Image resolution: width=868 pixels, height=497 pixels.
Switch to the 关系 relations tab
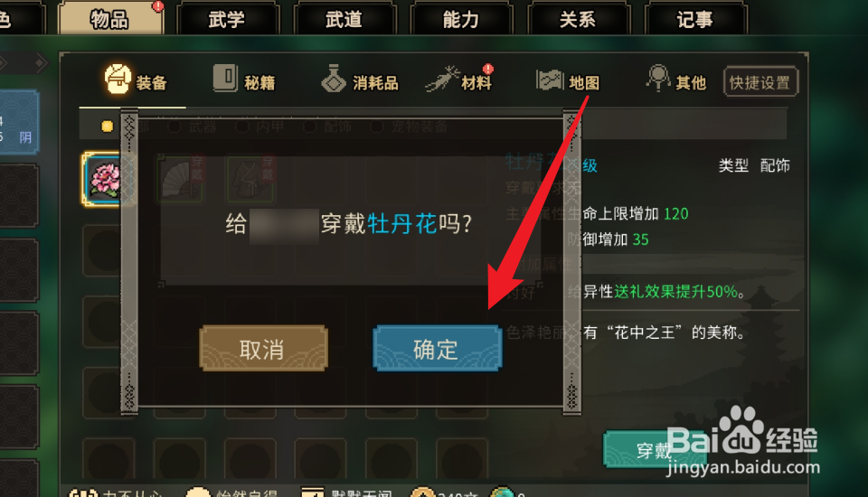[578, 19]
